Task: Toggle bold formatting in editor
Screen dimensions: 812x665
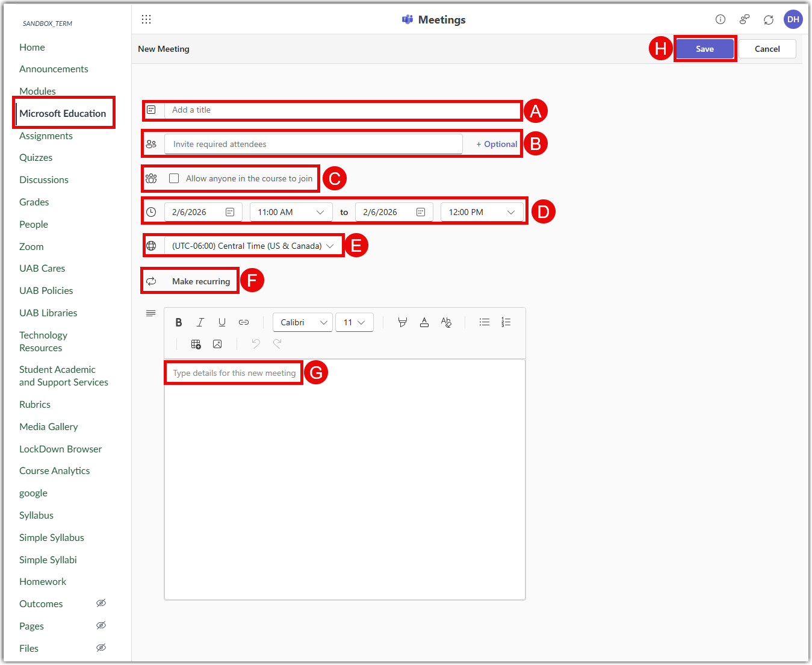Action: pyautogui.click(x=179, y=322)
